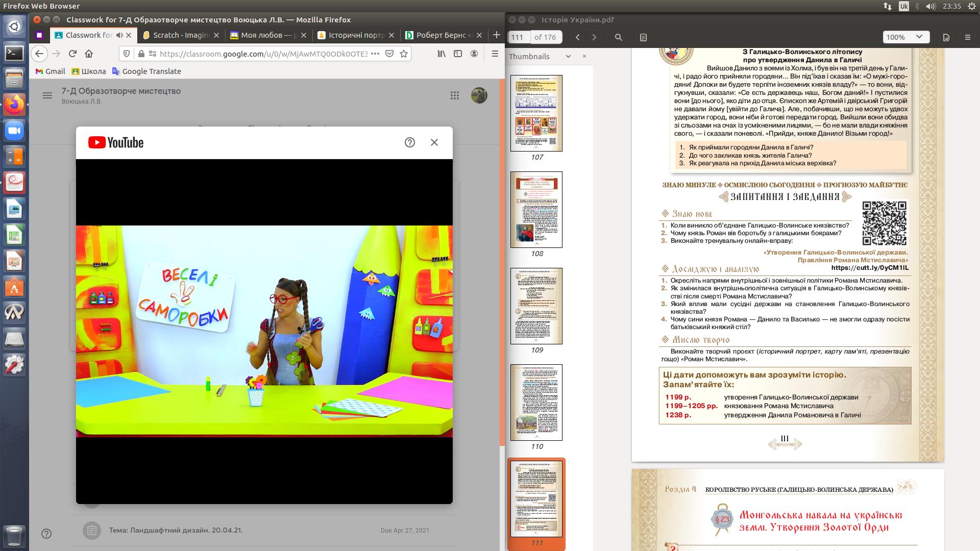Image resolution: width=980 pixels, height=551 pixels.
Task: Open YouTube help question mark icon
Action: click(x=409, y=142)
